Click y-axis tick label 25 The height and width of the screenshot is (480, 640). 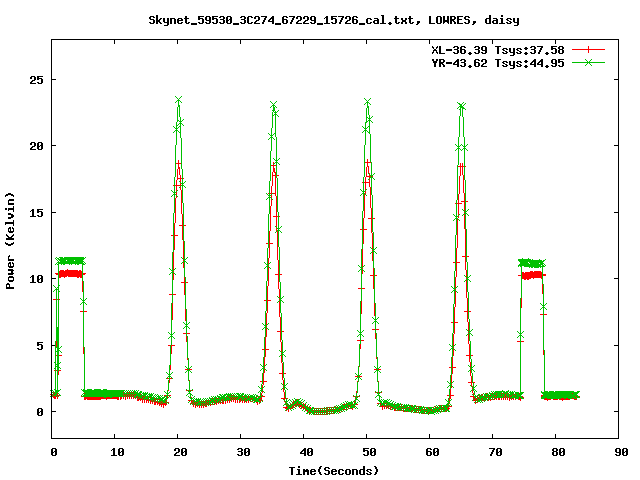(x=36, y=80)
